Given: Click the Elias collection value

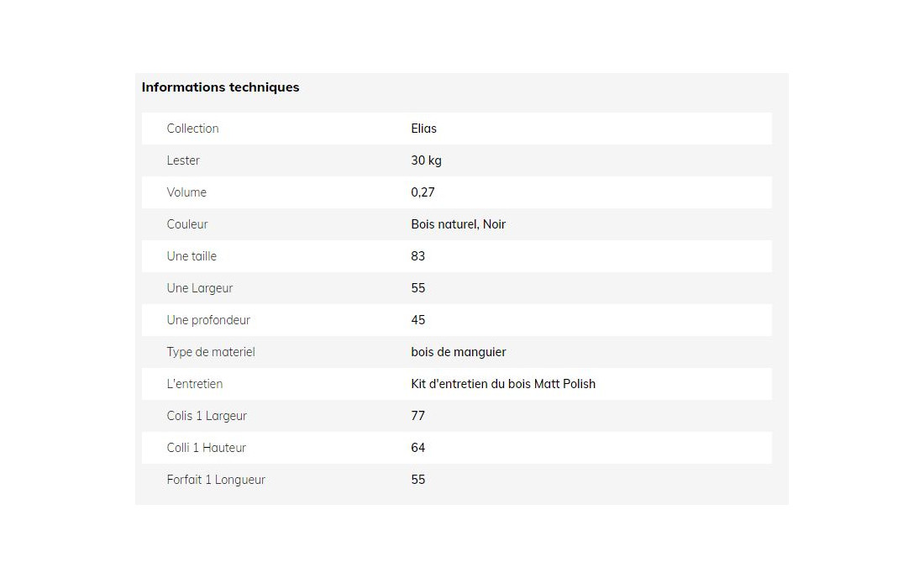Looking at the screenshot, I should click(423, 129).
